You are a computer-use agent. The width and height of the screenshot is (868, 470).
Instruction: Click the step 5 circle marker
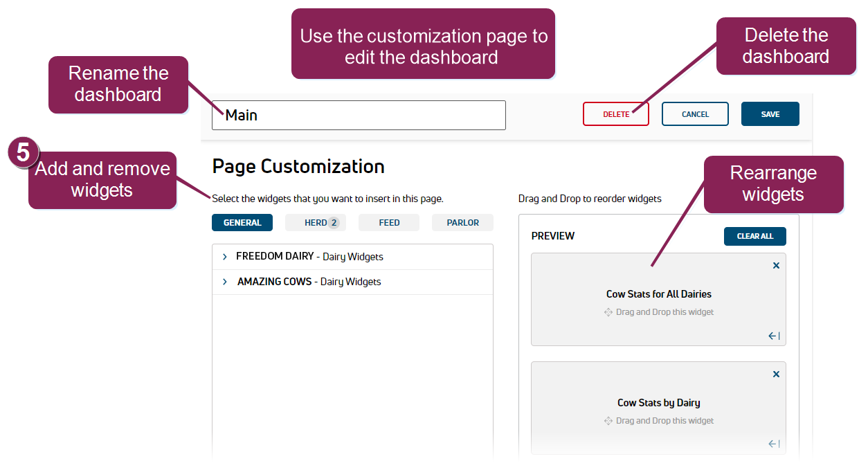(23, 153)
